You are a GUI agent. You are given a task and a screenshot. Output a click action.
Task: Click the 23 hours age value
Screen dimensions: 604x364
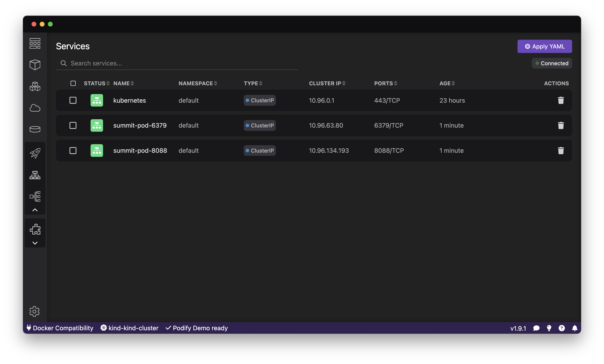[x=452, y=100]
